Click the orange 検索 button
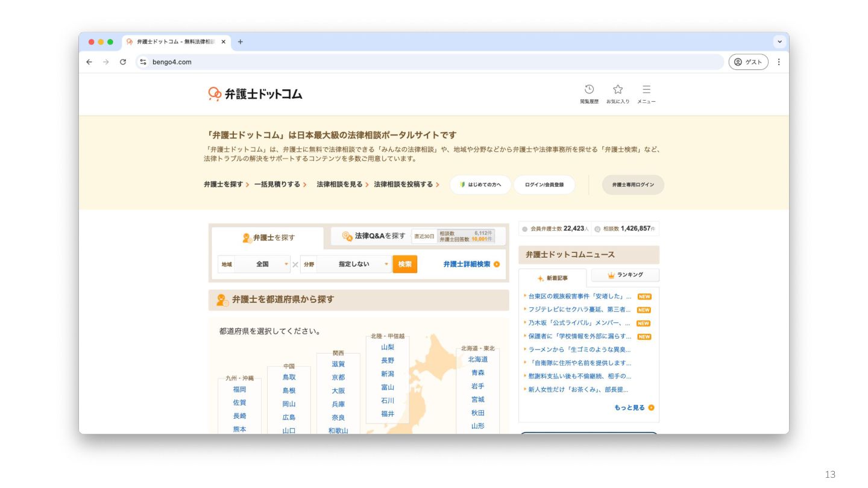The width and height of the screenshot is (868, 488). tap(404, 264)
